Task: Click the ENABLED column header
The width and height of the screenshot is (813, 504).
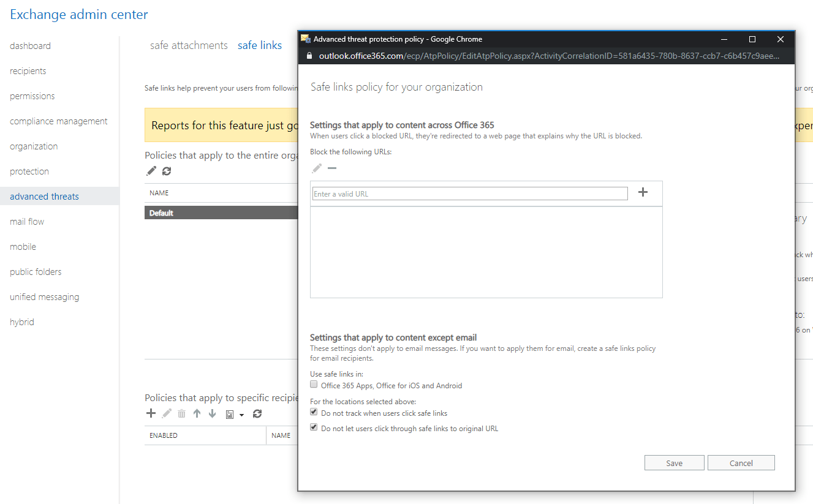Action: point(164,435)
